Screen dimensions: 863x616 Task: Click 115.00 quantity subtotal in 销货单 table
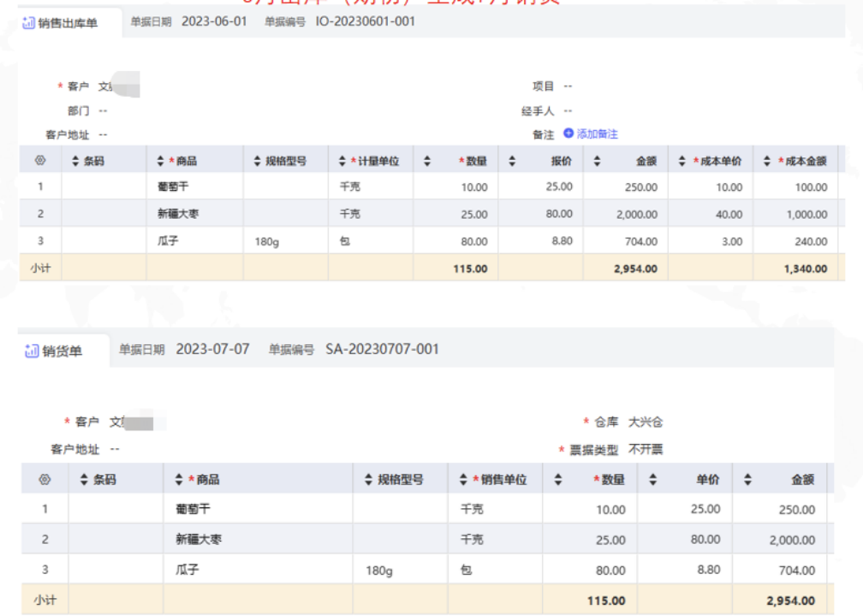[606, 601]
